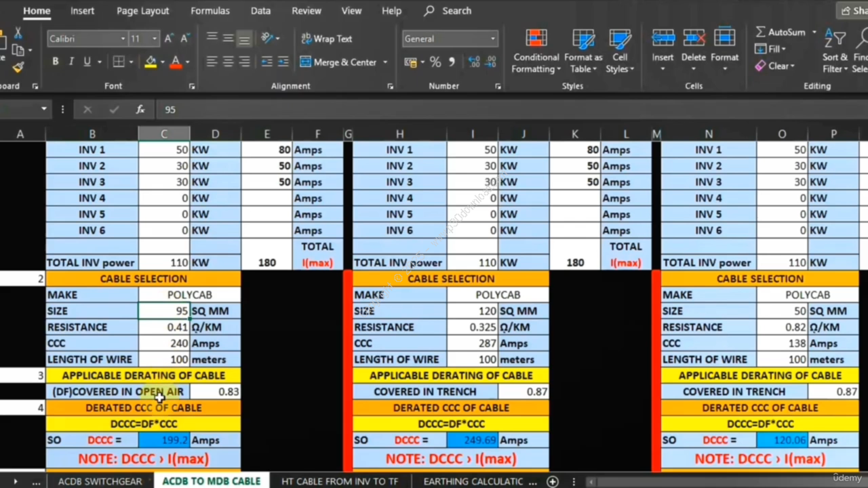The width and height of the screenshot is (868, 488).
Task: Confirm the formula bar entry
Action: 113,109
